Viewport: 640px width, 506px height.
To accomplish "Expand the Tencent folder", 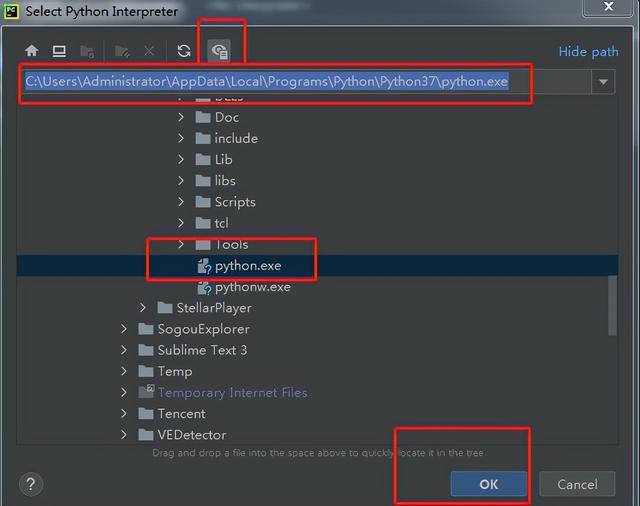I will coord(124,414).
